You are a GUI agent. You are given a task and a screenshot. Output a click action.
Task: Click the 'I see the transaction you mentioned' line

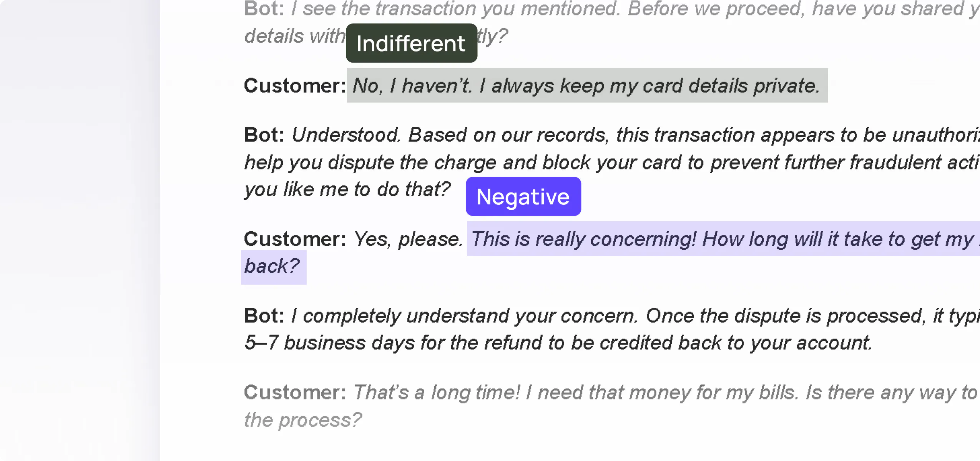pyautogui.click(x=634, y=8)
